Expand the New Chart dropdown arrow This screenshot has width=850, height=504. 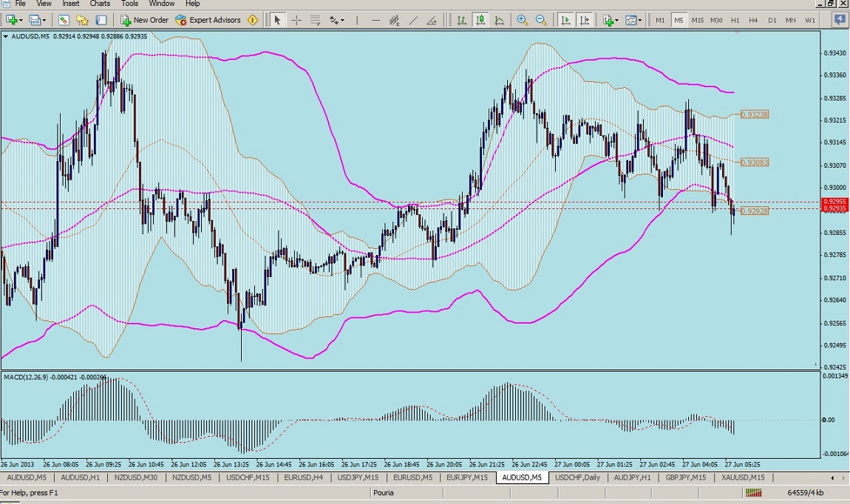tap(21, 20)
